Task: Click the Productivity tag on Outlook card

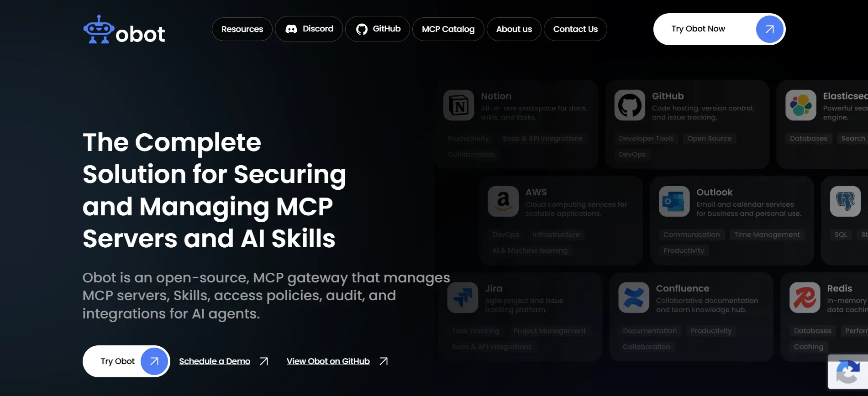Action: click(684, 250)
